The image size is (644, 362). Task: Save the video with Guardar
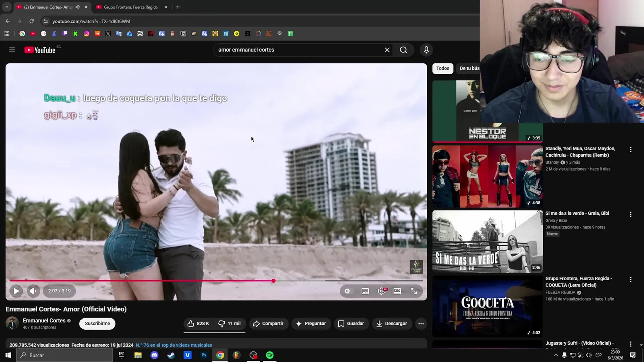pos(351,323)
